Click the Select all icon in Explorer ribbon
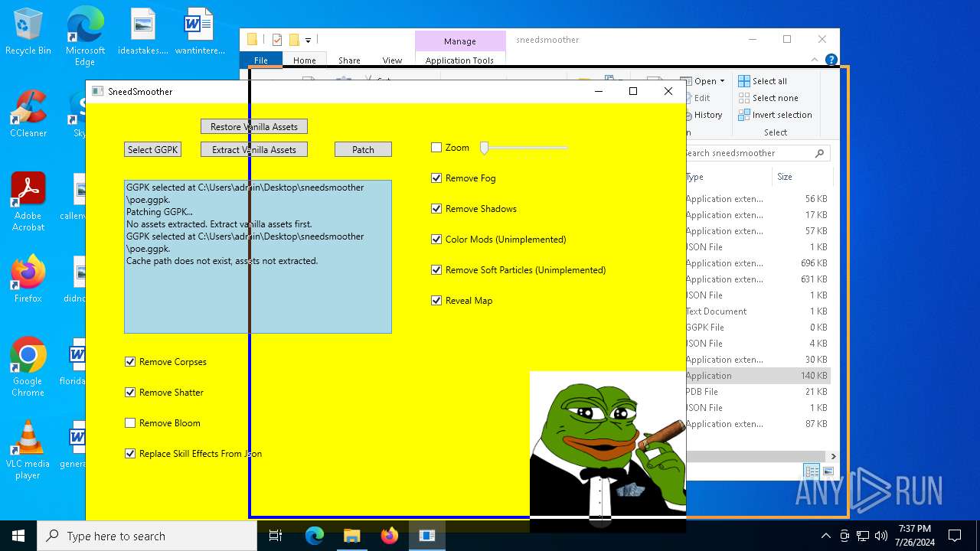980x551 pixels. (743, 81)
